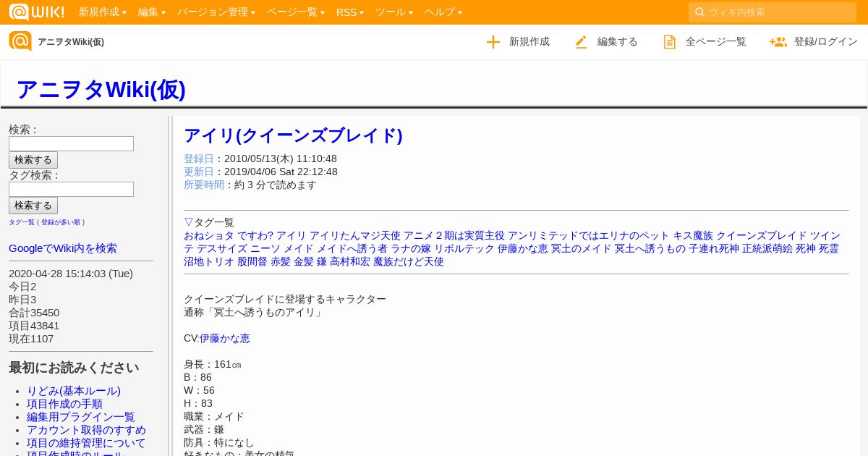
Task: Click 検索する button under タグ検索 field
Action: (33, 206)
